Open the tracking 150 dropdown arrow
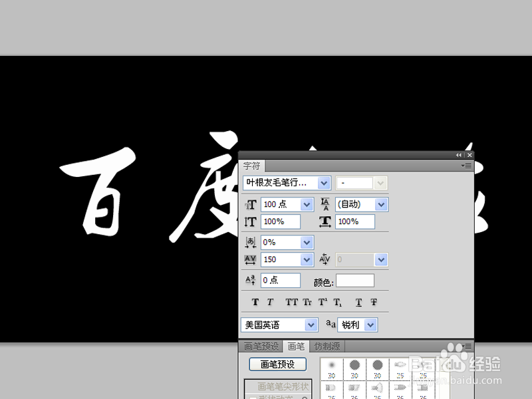 pos(307,260)
